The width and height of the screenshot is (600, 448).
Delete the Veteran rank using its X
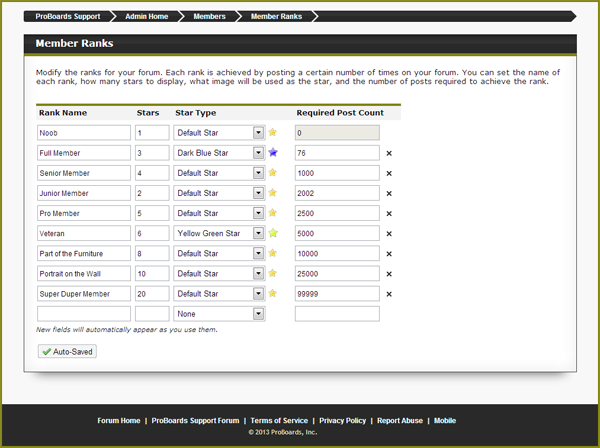389,234
